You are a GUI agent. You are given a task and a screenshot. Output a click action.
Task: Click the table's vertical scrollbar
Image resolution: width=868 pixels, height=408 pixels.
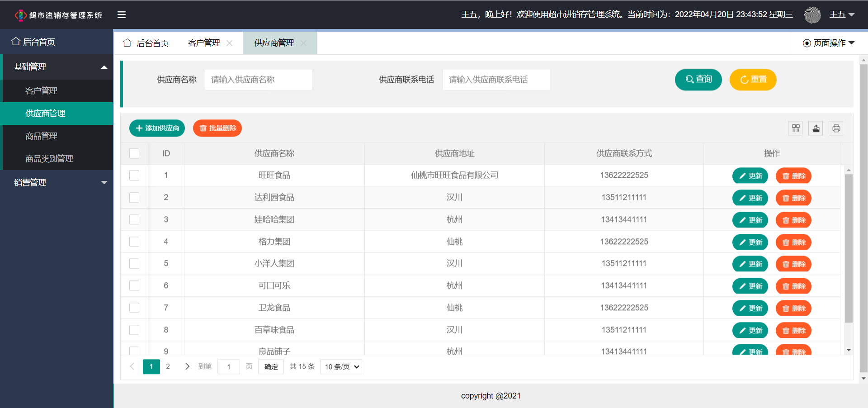[849, 248]
